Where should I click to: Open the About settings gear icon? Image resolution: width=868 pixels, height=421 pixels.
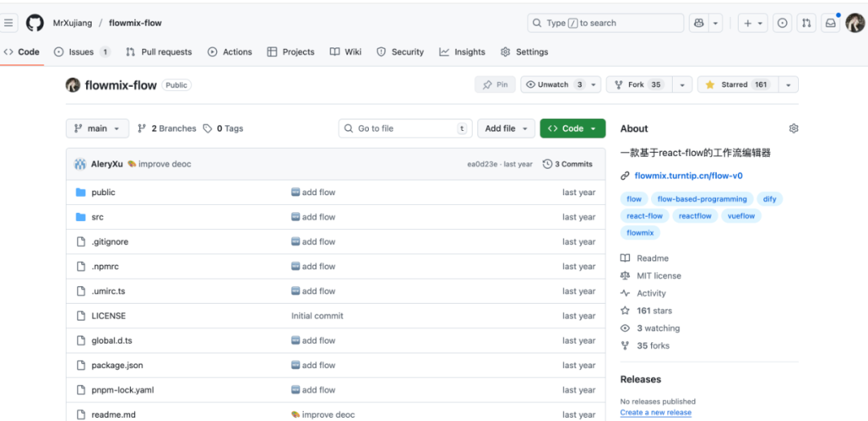[793, 129]
